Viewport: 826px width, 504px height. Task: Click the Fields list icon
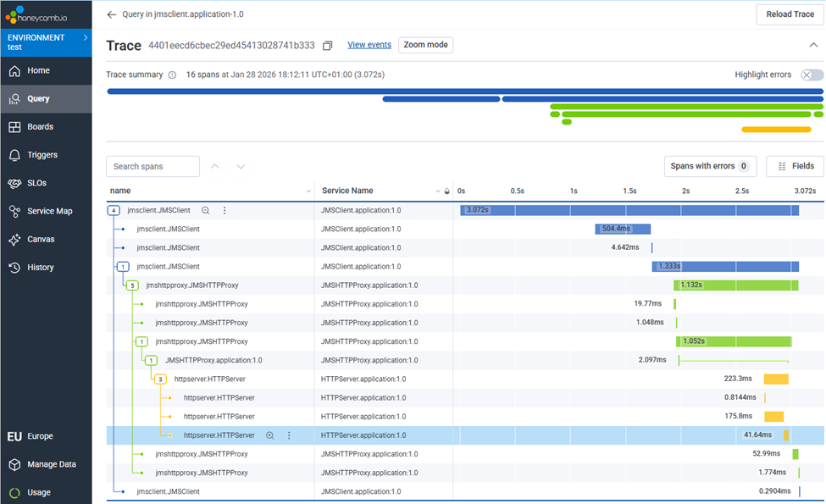pos(782,166)
